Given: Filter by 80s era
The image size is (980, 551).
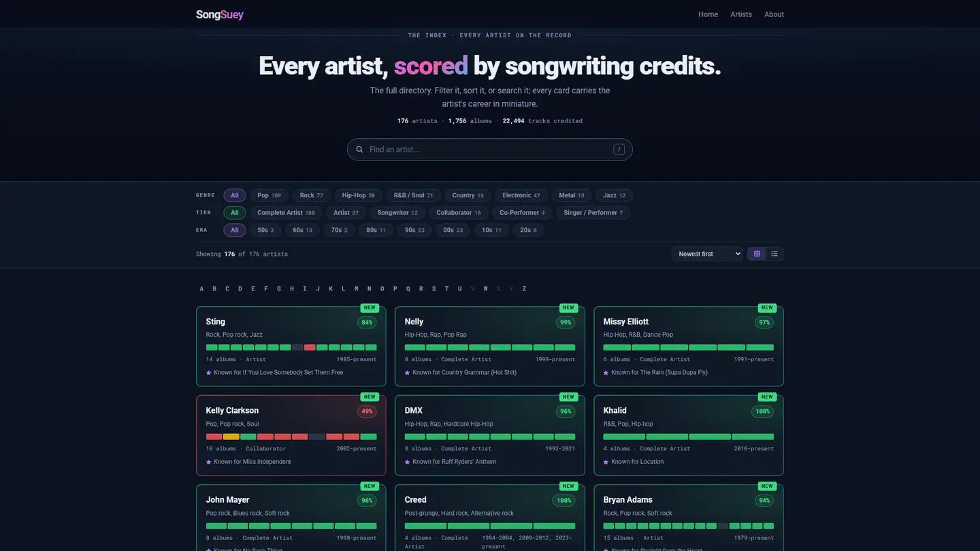Looking at the screenshot, I should pos(376,230).
